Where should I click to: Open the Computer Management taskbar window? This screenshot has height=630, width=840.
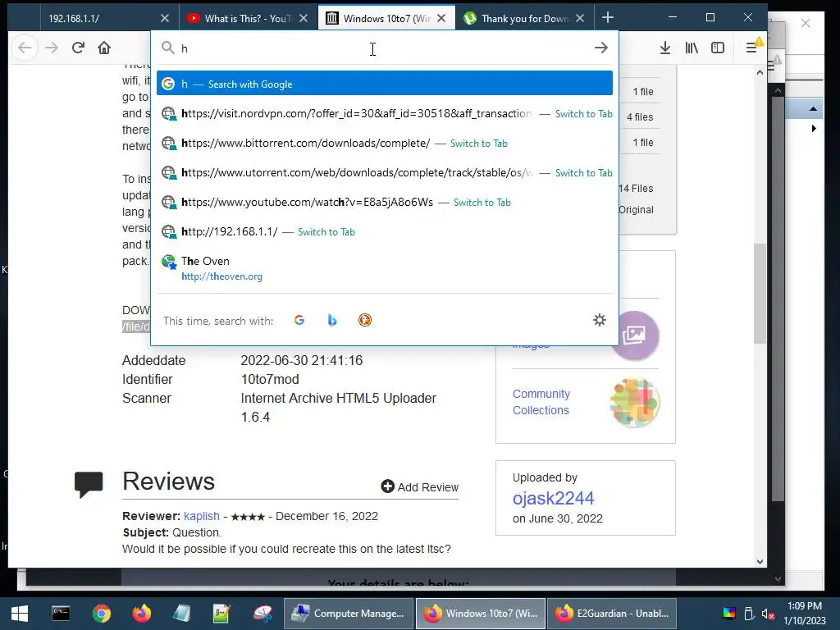tap(348, 614)
